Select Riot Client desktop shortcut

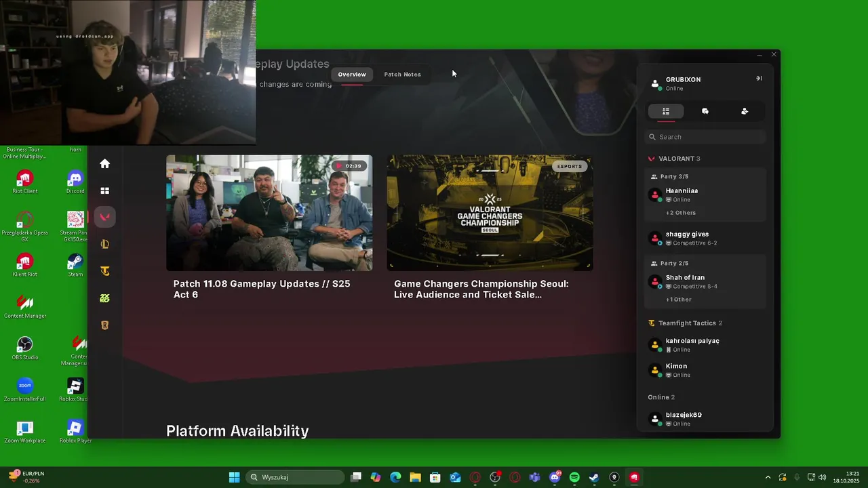pyautogui.click(x=25, y=182)
